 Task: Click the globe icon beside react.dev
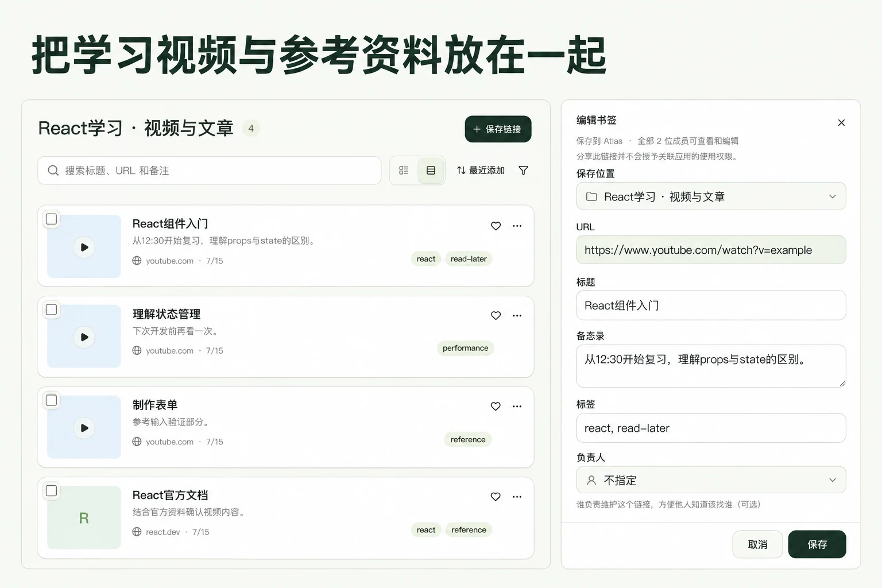137,532
